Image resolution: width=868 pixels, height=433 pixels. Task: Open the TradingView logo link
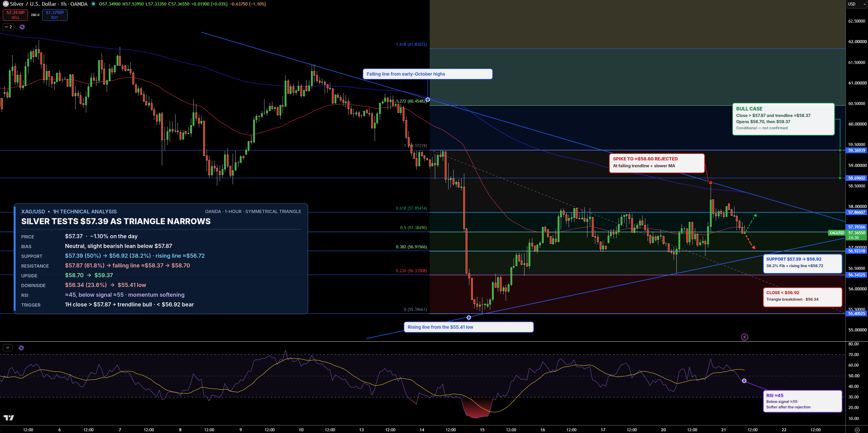pyautogui.click(x=9, y=418)
